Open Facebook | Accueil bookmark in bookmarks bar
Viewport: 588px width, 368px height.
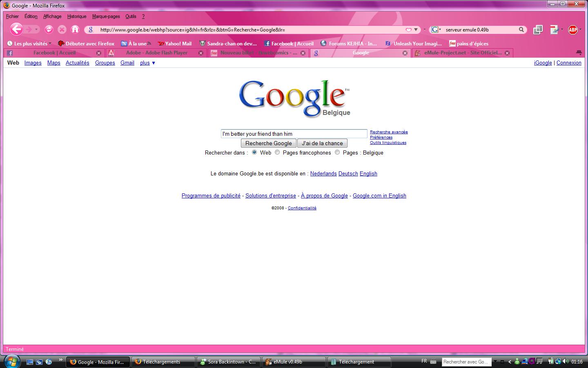point(289,43)
